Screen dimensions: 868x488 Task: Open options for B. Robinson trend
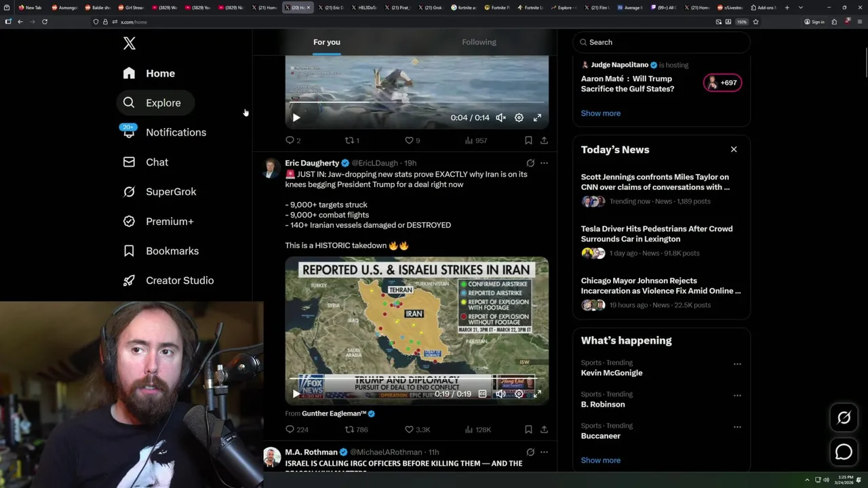(737, 395)
